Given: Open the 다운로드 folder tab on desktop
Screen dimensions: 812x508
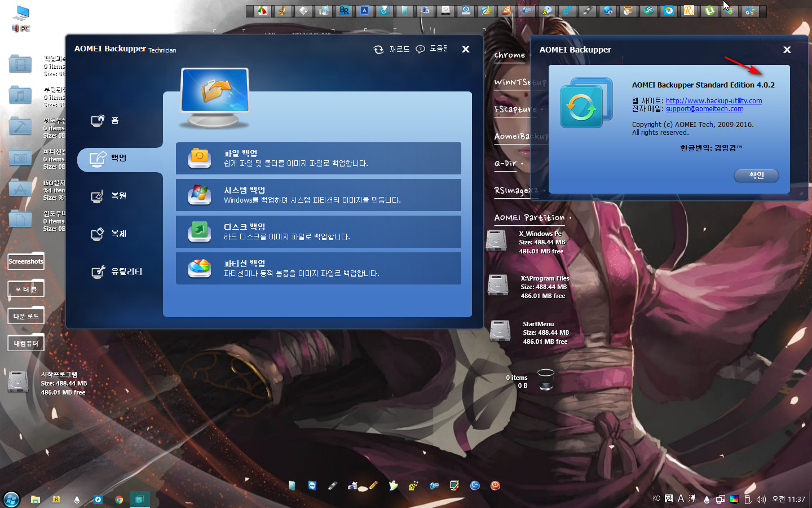Looking at the screenshot, I should click(26, 316).
